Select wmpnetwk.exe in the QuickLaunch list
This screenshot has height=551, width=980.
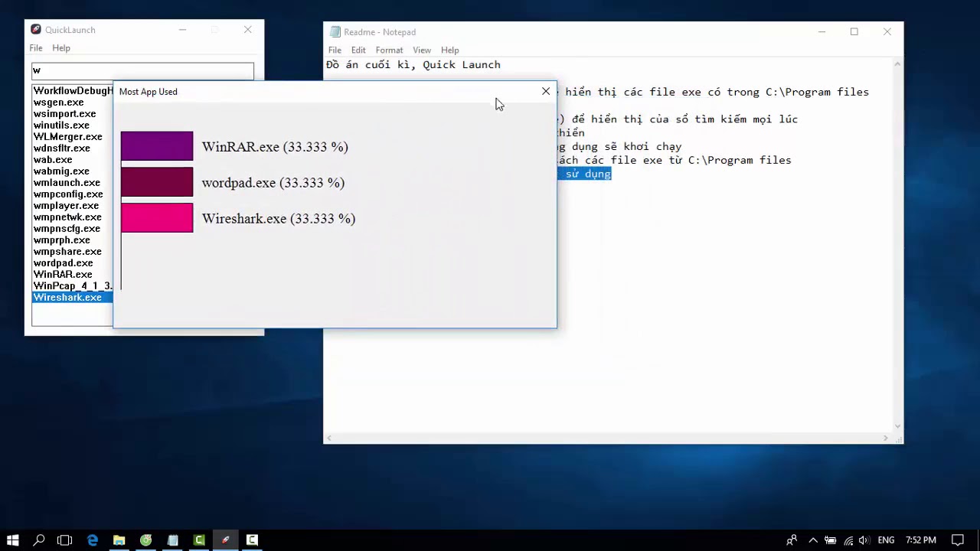tap(73, 217)
